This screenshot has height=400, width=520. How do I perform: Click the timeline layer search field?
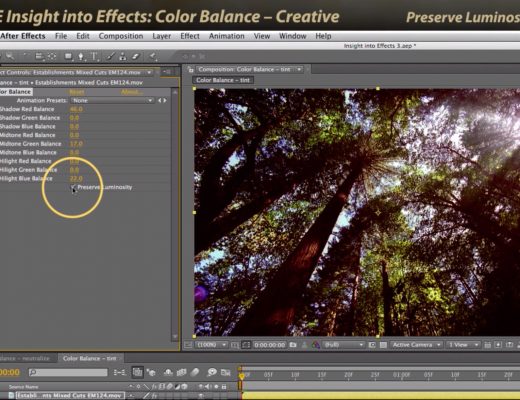click(68, 372)
